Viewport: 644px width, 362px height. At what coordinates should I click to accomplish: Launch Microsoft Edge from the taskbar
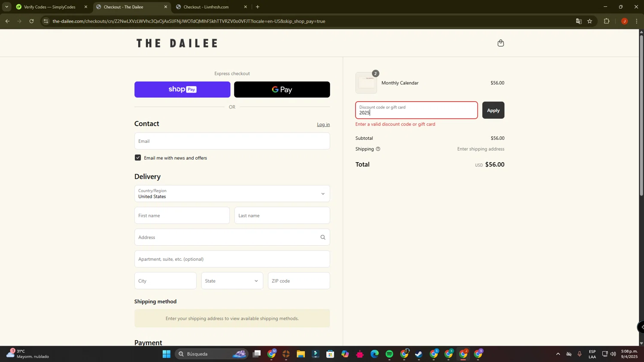(375, 354)
